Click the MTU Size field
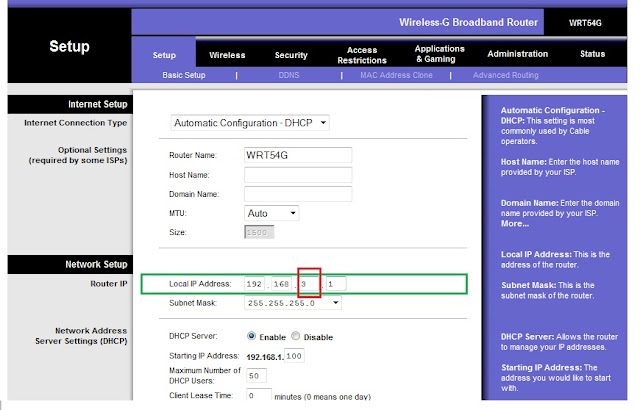Screen dimensions: 640x410 coord(259,232)
